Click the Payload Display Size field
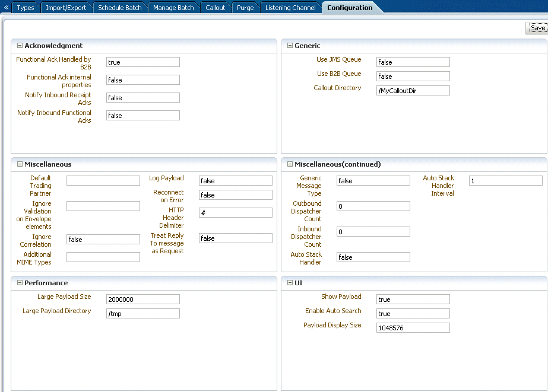The width and height of the screenshot is (548, 392). point(413,328)
